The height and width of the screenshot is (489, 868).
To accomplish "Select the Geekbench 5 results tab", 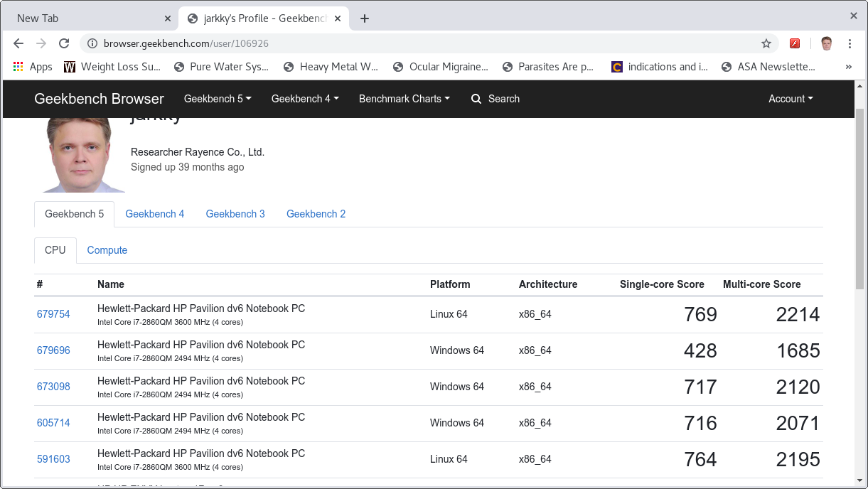I will [x=74, y=214].
